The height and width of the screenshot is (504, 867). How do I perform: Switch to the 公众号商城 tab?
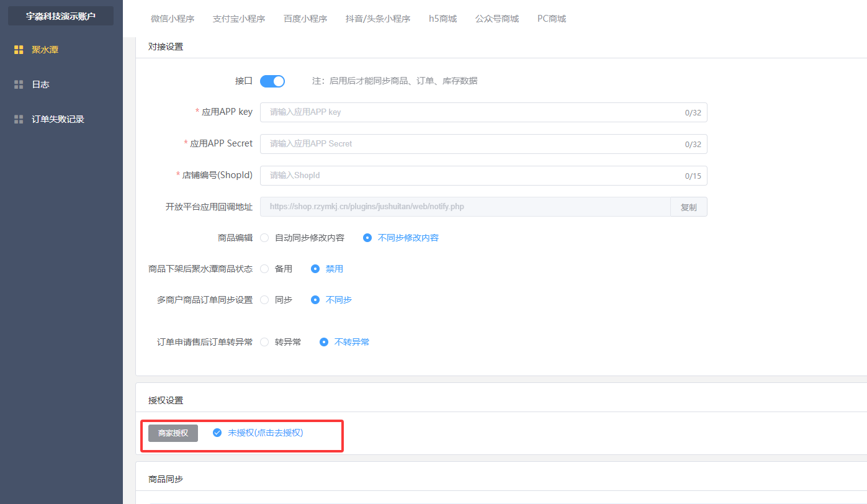[497, 19]
